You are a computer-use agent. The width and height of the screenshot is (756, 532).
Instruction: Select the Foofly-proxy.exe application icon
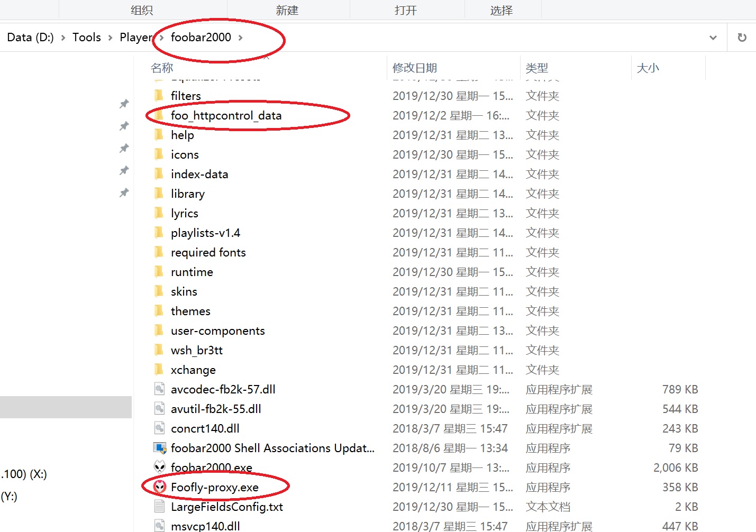(x=160, y=487)
